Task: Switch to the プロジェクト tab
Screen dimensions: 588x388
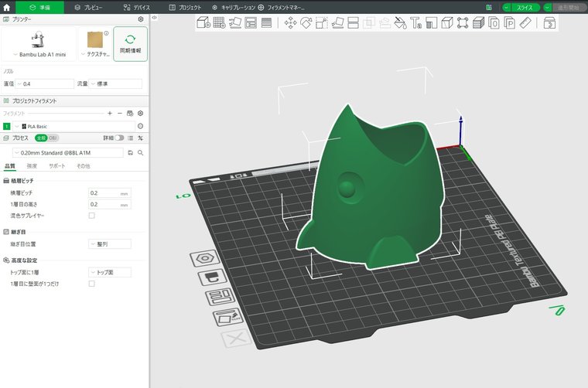Action: pos(185,7)
